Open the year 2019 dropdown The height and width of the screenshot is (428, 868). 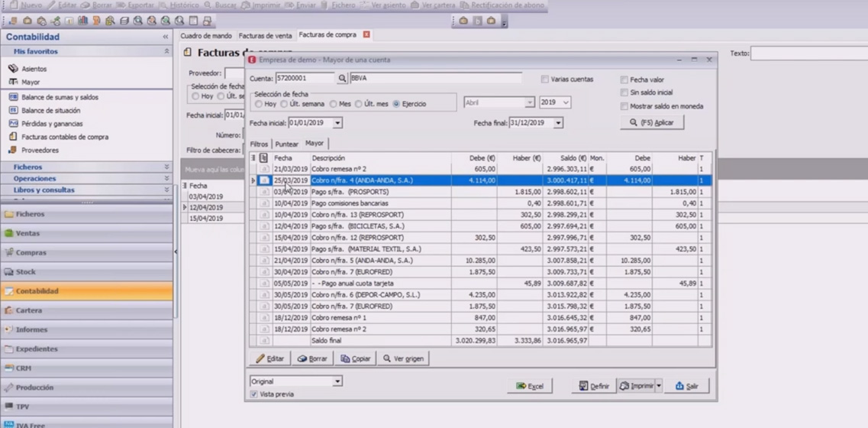point(566,102)
